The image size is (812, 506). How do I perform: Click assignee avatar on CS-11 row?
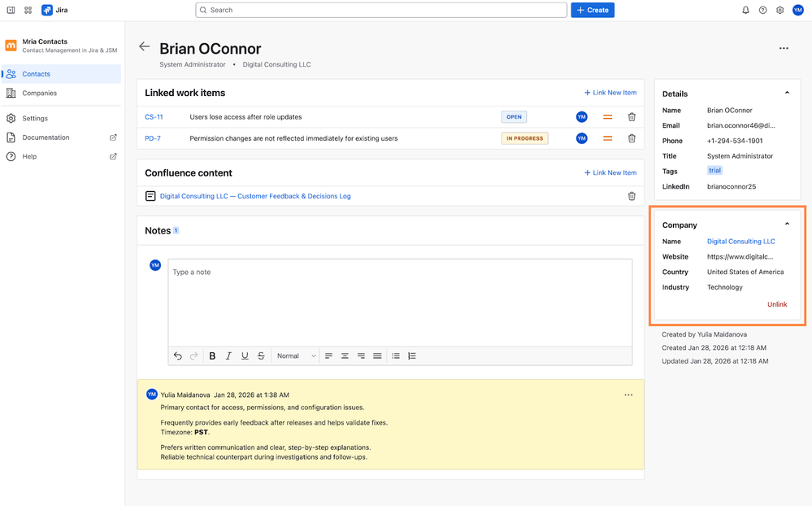point(581,117)
